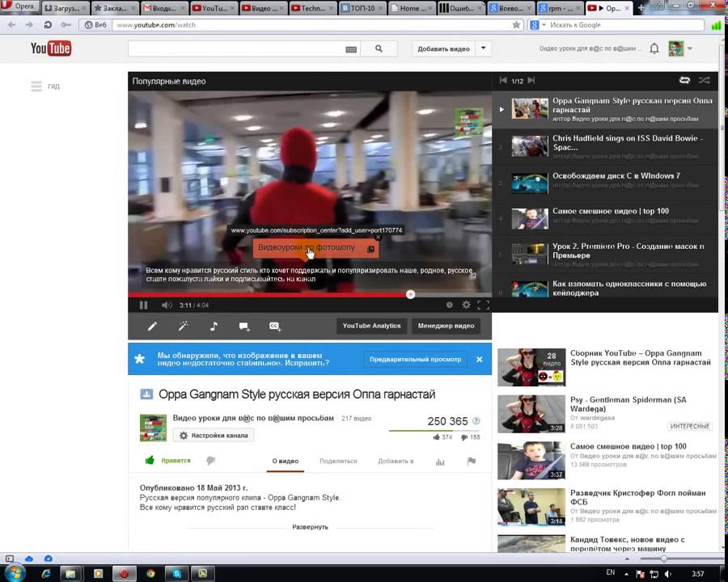Open the Audio music note tool

click(x=214, y=327)
